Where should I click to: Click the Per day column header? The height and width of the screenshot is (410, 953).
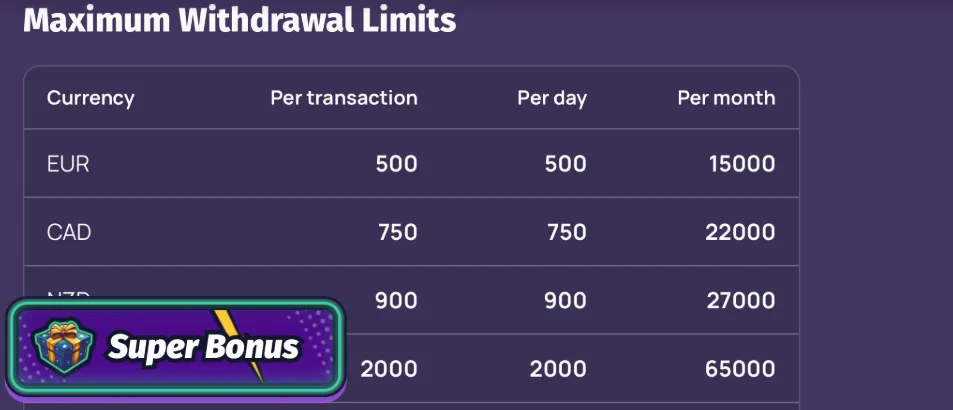point(551,98)
